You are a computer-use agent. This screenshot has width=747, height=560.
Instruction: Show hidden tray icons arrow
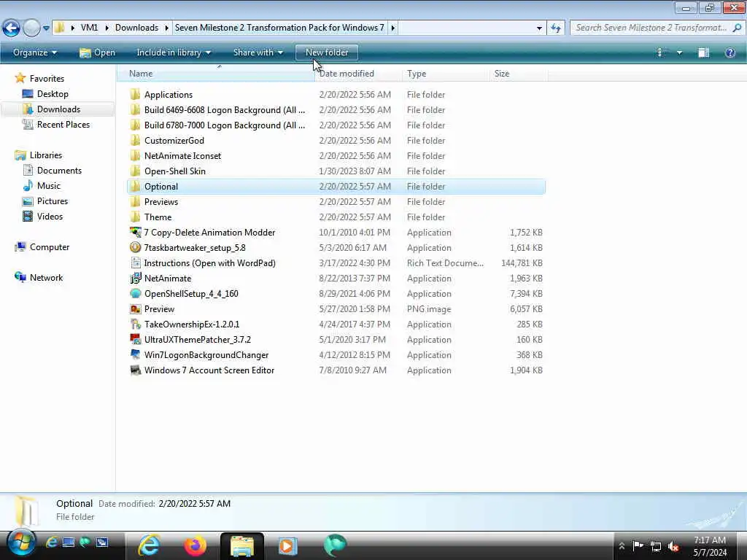(622, 545)
